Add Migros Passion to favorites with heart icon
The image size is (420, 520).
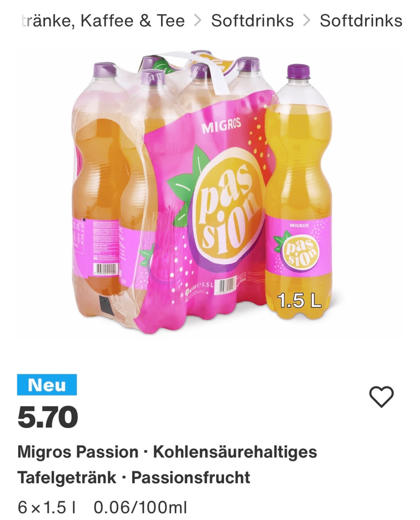(381, 396)
